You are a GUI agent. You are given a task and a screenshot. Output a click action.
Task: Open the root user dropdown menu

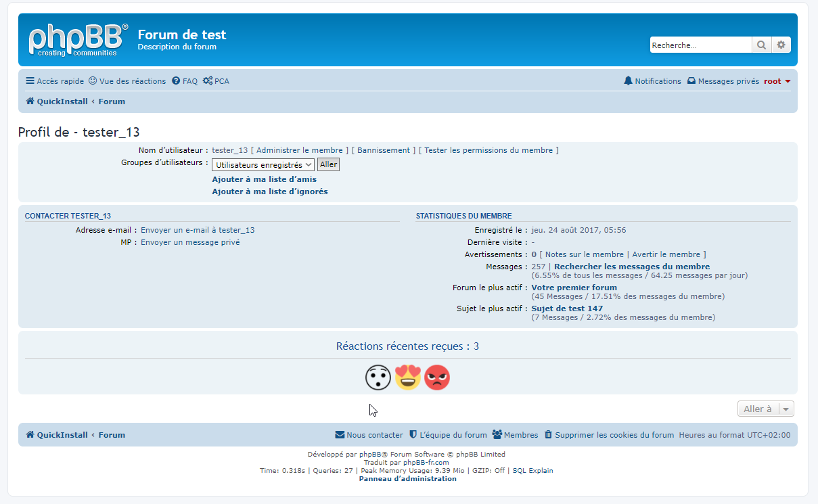[777, 81]
